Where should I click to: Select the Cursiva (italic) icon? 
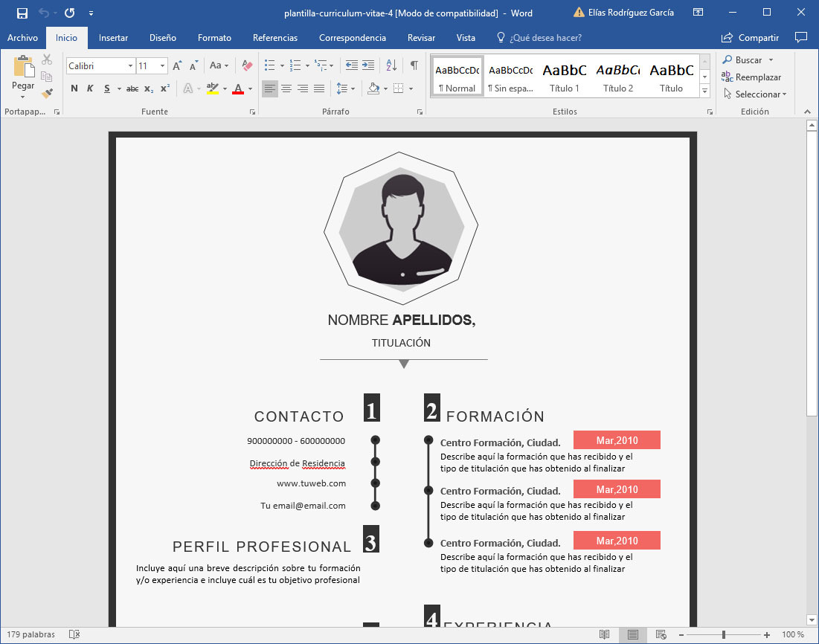click(x=90, y=88)
